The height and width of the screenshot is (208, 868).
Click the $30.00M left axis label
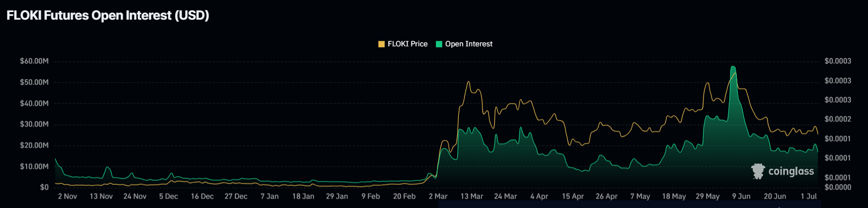click(x=34, y=124)
